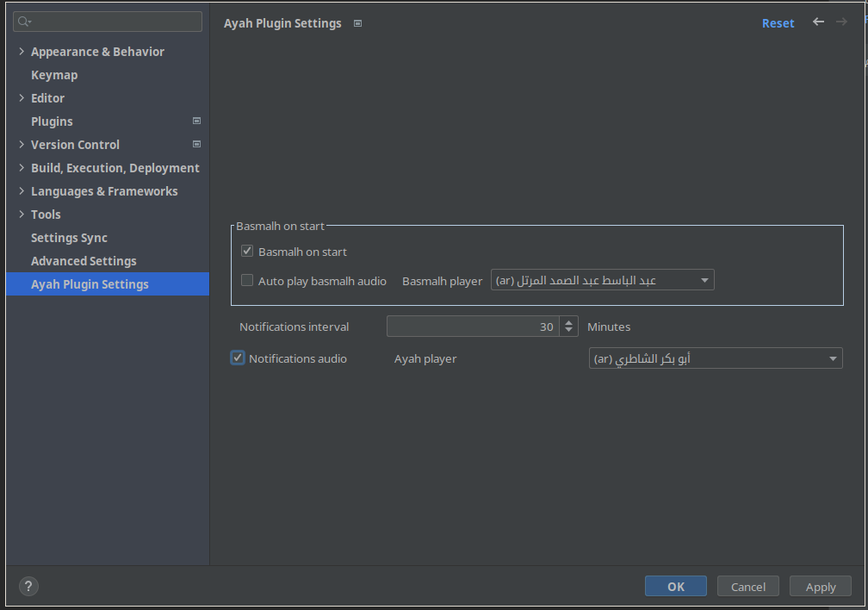The height and width of the screenshot is (610, 868).
Task: Click the forward navigation arrow
Action: pyautogui.click(x=841, y=22)
